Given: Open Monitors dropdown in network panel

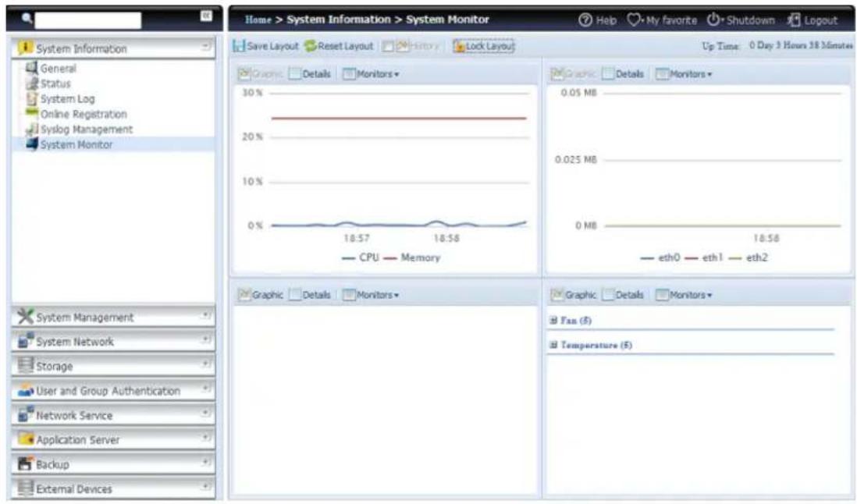Looking at the screenshot, I should (683, 73).
